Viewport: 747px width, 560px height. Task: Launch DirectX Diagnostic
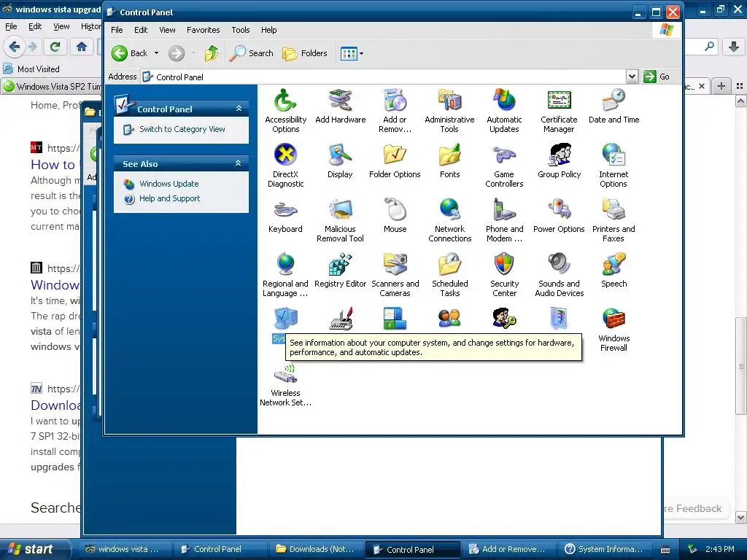point(285,166)
